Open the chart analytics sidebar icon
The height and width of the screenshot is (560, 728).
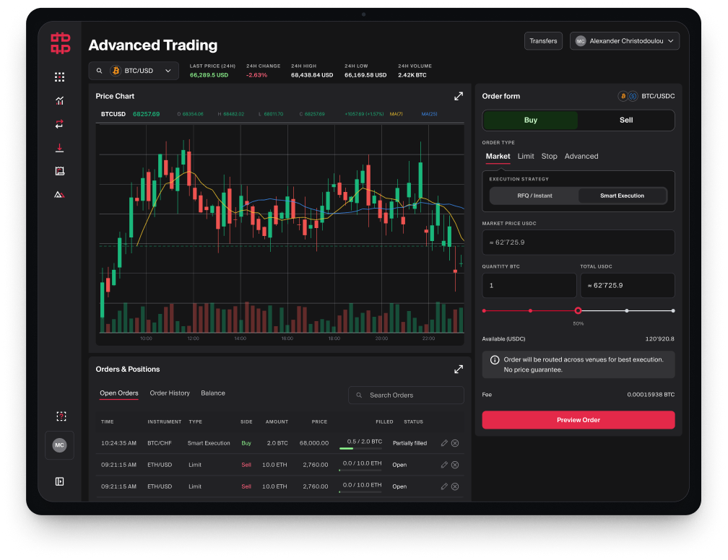59,101
